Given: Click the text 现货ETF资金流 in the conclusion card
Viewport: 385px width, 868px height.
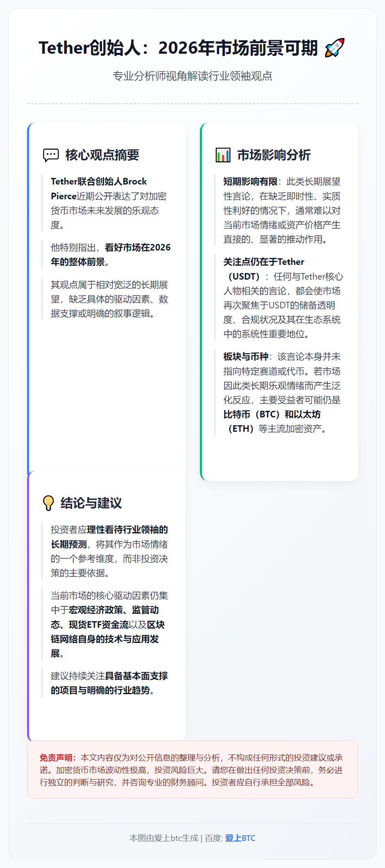Looking at the screenshot, I should (x=99, y=625).
